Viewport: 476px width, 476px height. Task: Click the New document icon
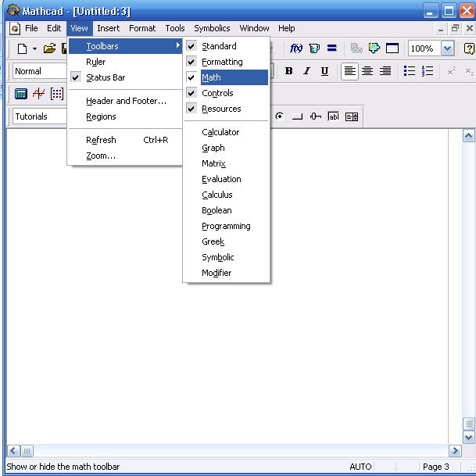click(x=22, y=48)
